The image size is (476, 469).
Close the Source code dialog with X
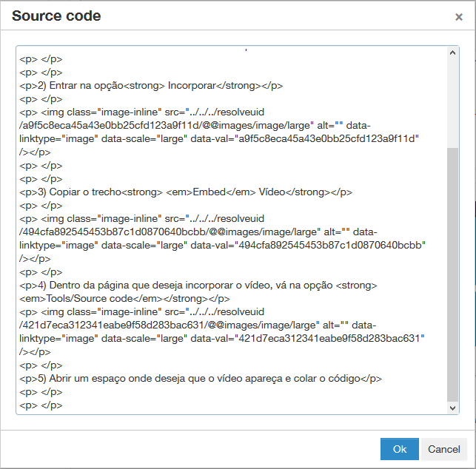pyautogui.click(x=459, y=17)
